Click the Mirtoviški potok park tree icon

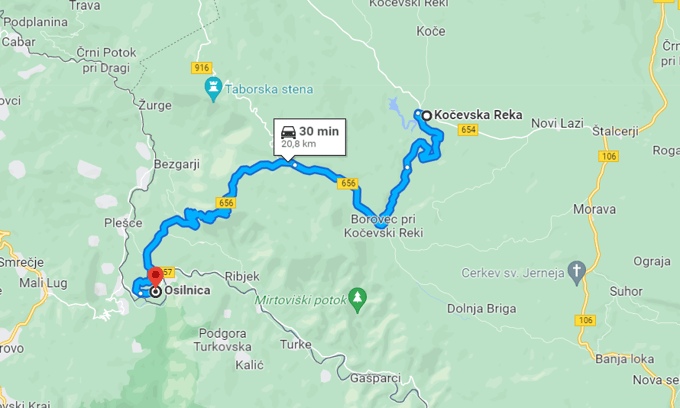357,300
